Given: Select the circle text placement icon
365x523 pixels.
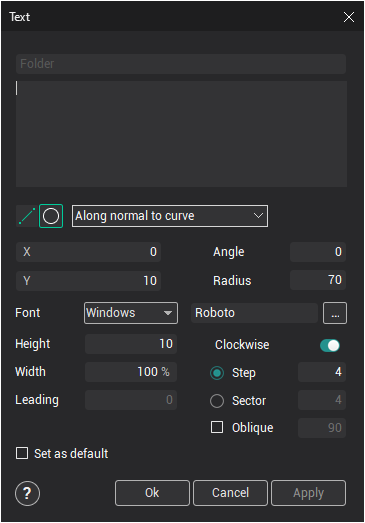Looking at the screenshot, I should pyautogui.click(x=51, y=216).
